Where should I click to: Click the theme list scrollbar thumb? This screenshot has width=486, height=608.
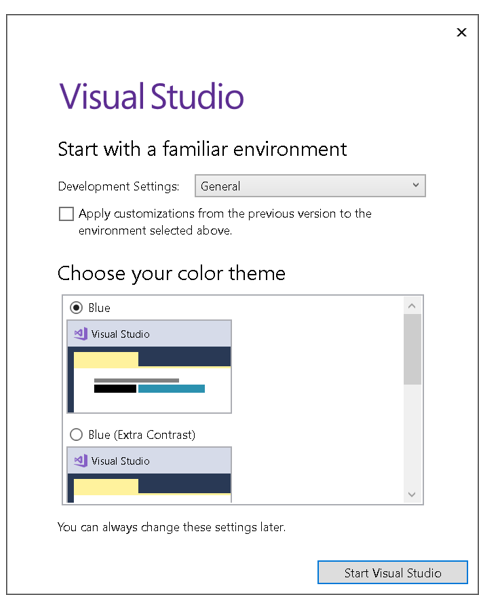click(x=412, y=349)
